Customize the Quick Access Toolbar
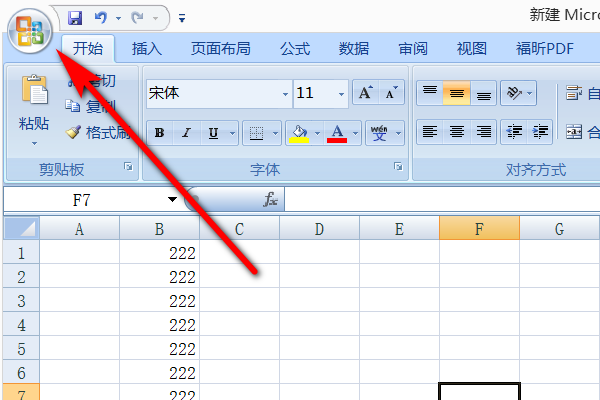This screenshot has width=600, height=400. [x=182, y=18]
